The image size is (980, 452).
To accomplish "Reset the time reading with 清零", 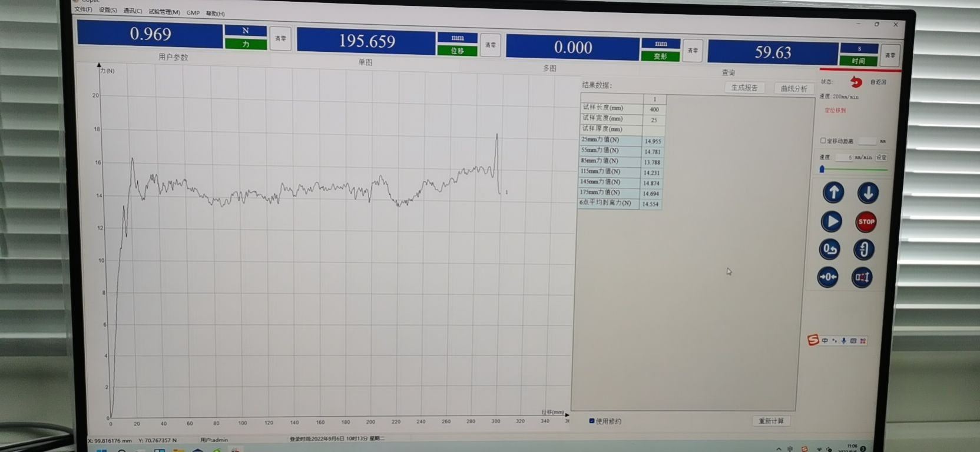I will pos(890,55).
